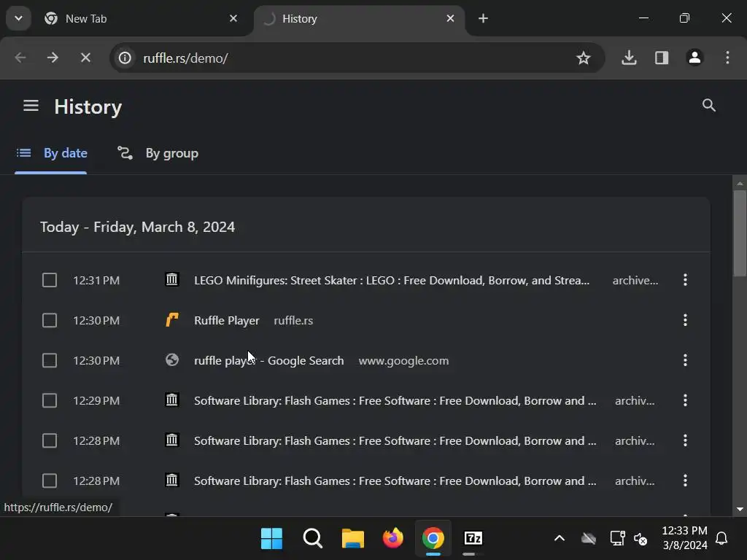Open more actions for LEGO Minifigures entry
The width and height of the screenshot is (747, 560).
[x=685, y=280]
